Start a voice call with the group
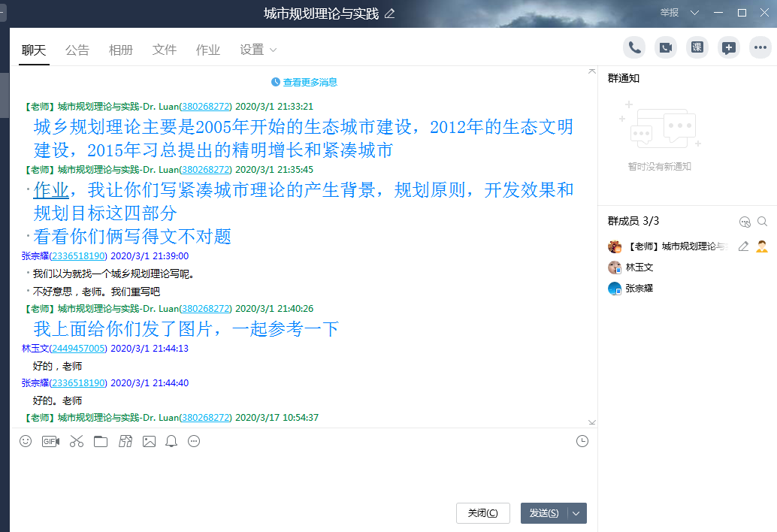 click(634, 48)
